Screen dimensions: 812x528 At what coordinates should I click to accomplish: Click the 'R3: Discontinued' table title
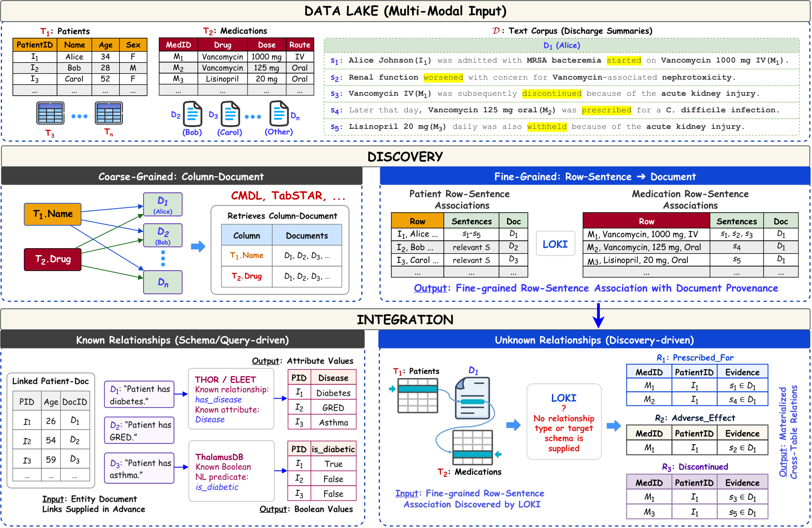coord(695,467)
